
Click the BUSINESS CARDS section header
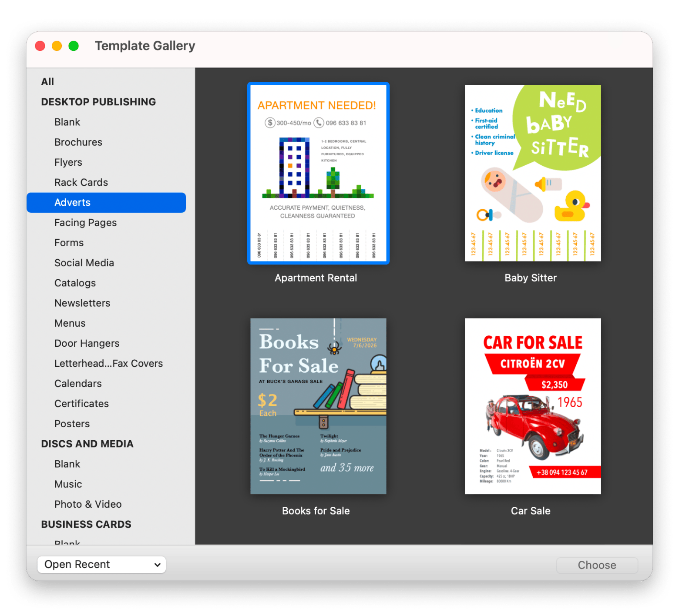coord(86,525)
